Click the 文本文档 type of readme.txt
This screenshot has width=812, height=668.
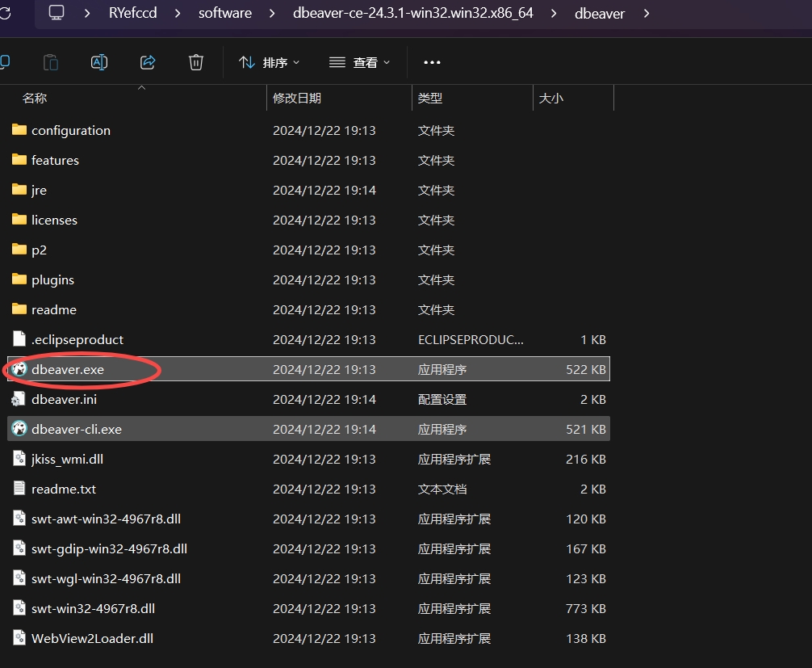[x=442, y=489]
